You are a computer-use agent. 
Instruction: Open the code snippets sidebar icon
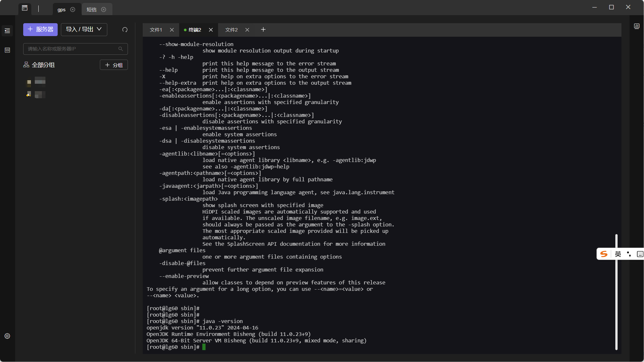click(7, 50)
